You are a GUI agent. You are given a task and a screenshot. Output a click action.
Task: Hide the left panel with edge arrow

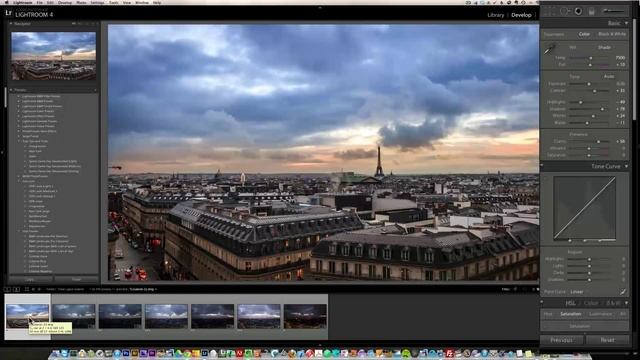(x=2, y=152)
